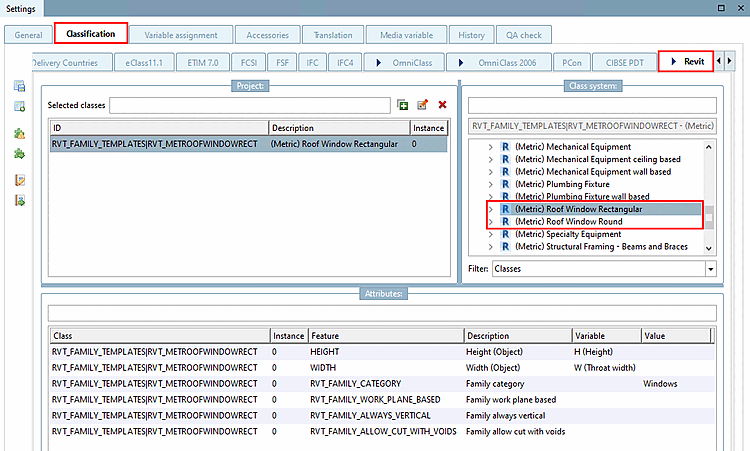The width and height of the screenshot is (750, 451).
Task: Click the red X delete class icon
Action: click(x=441, y=105)
